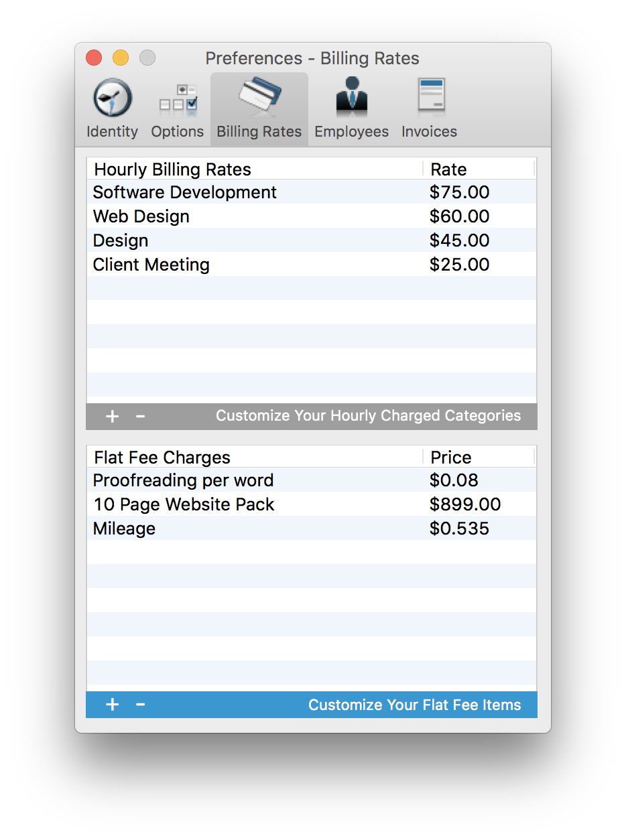Select the Billing Rates toolbar icon

click(259, 107)
